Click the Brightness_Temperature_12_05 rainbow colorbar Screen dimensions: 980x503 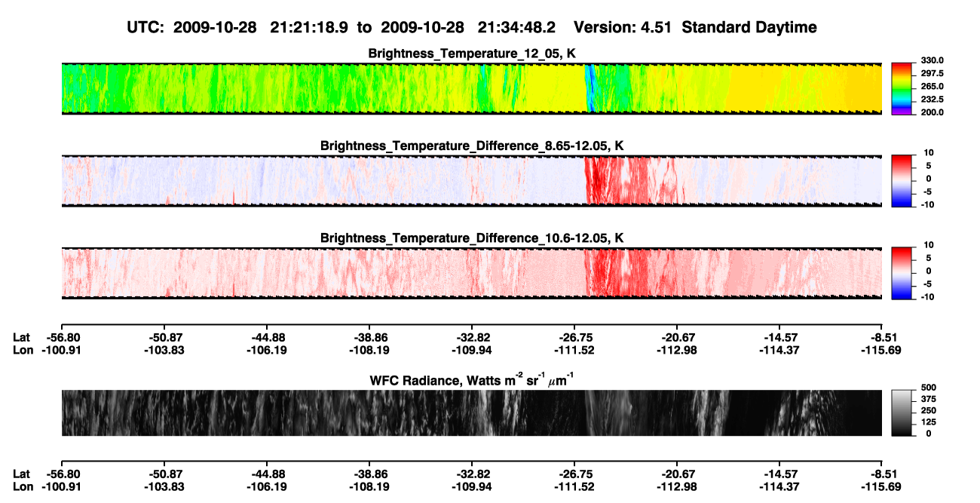[x=902, y=89]
